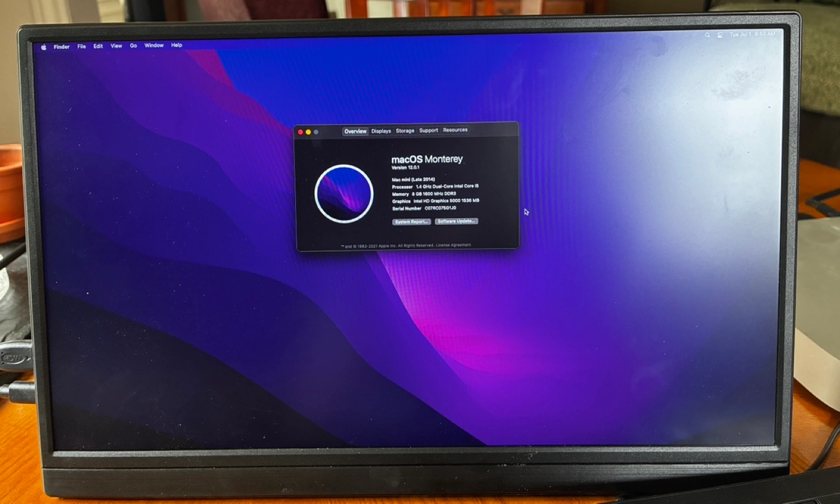The width and height of the screenshot is (840, 504).
Task: Click the date and time in menu bar
Action: coord(752,34)
